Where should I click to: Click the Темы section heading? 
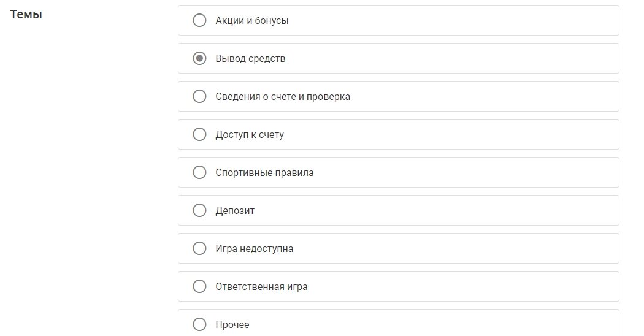coord(26,15)
